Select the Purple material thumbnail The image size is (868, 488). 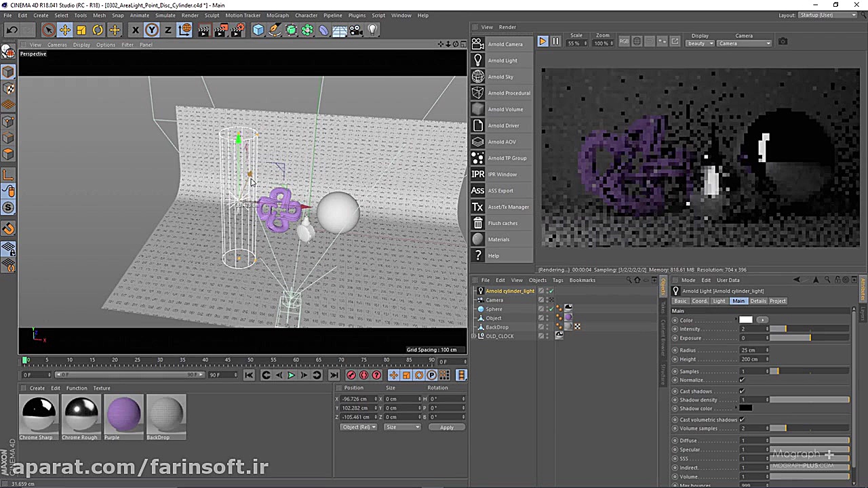pos(123,414)
